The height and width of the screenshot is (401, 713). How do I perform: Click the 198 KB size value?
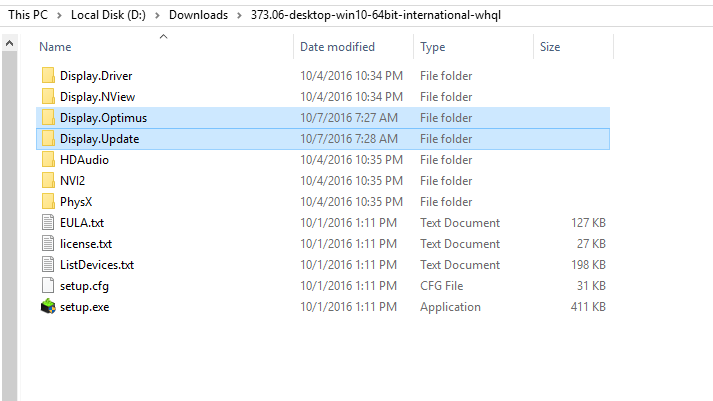point(588,265)
